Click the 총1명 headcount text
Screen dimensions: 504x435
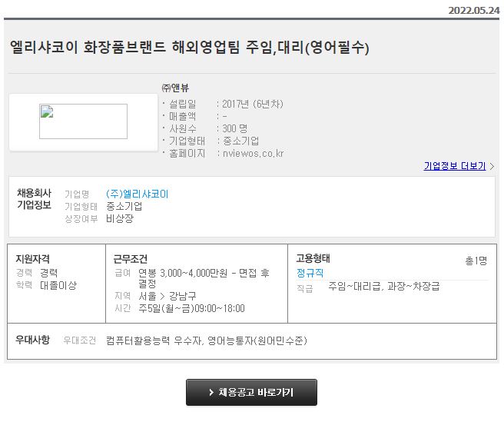476,261
